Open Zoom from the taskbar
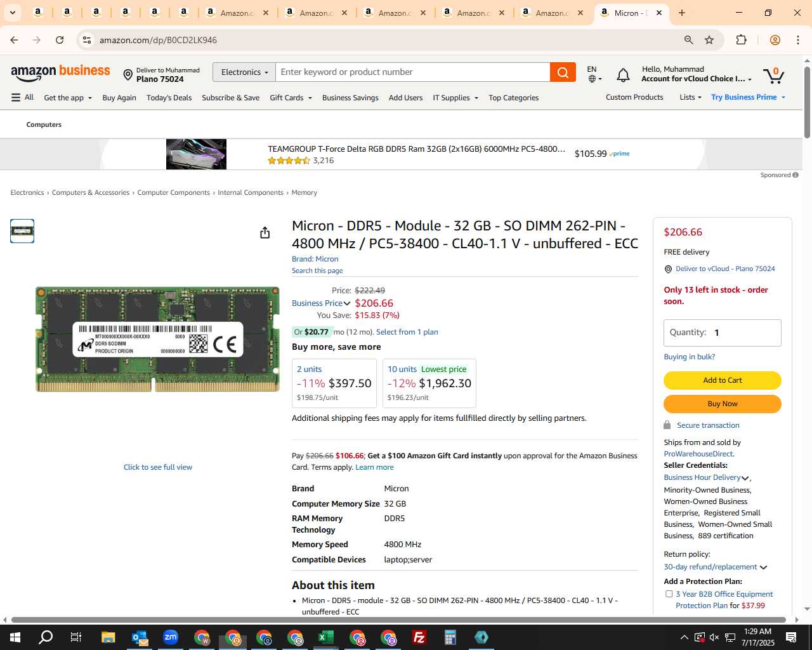Image resolution: width=812 pixels, height=650 pixels. point(171,637)
